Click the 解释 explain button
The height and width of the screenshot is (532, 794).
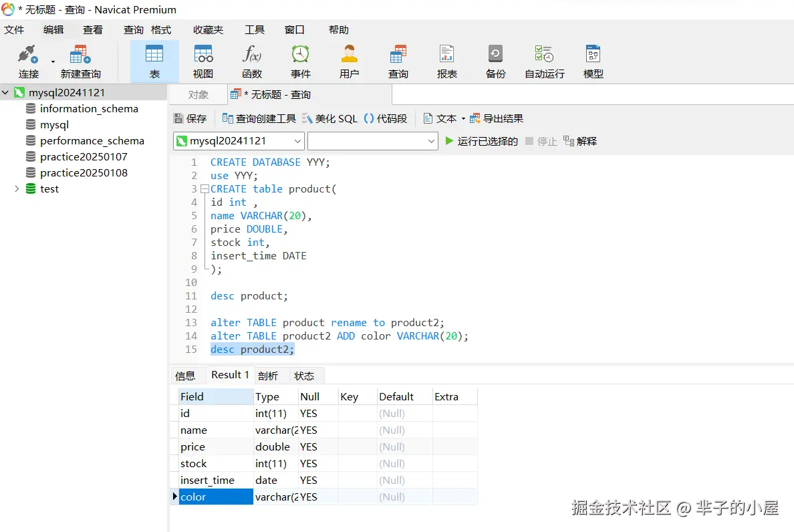(x=580, y=141)
